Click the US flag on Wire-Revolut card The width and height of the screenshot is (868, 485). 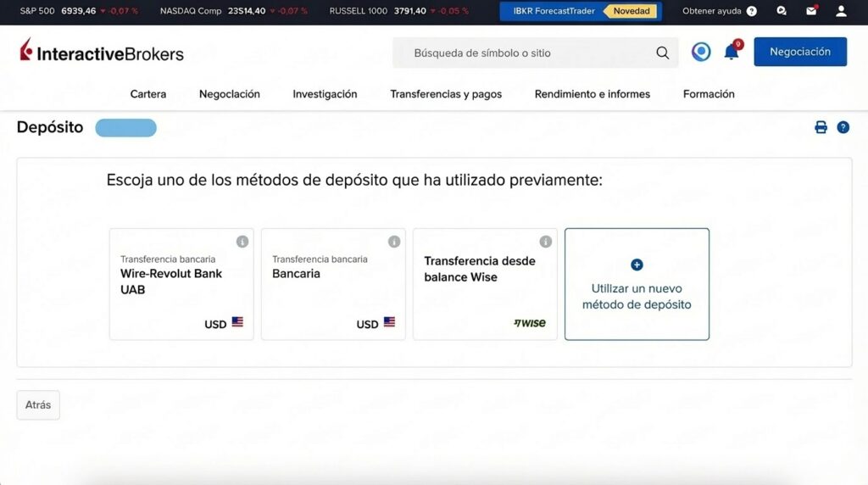coord(237,321)
